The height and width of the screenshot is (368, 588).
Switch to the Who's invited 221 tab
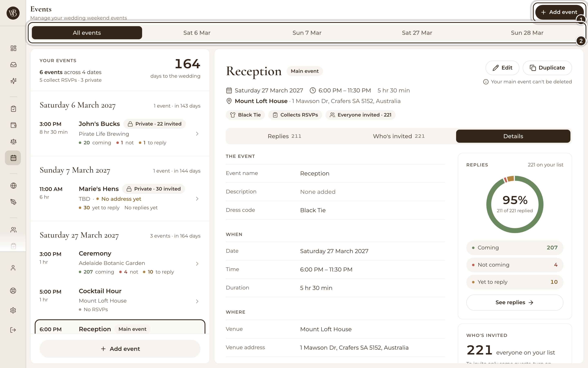pos(399,136)
